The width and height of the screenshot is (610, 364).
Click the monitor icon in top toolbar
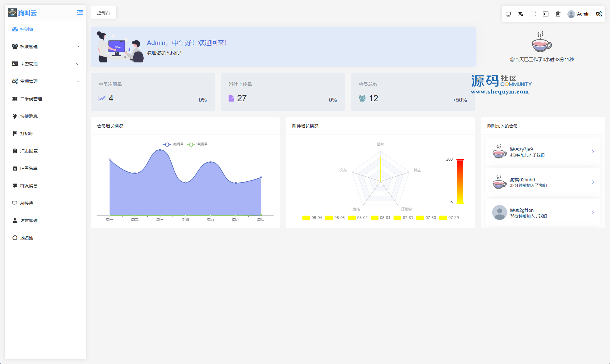[508, 14]
